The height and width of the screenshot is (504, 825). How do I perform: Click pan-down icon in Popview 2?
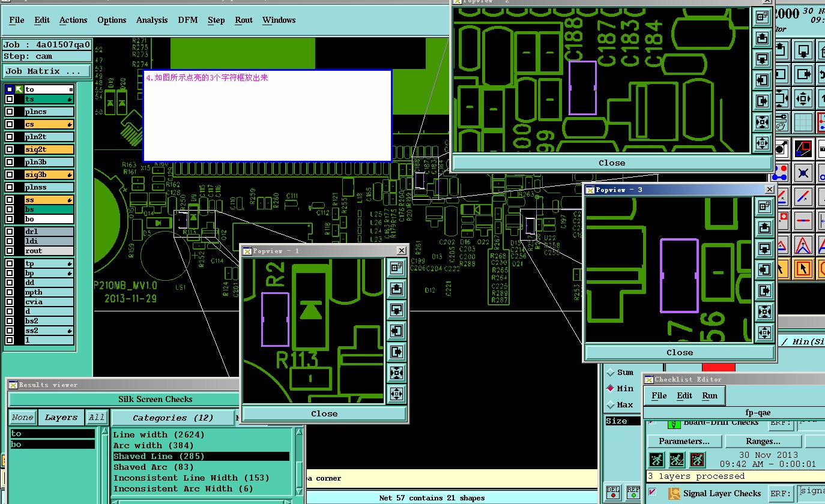[x=763, y=59]
